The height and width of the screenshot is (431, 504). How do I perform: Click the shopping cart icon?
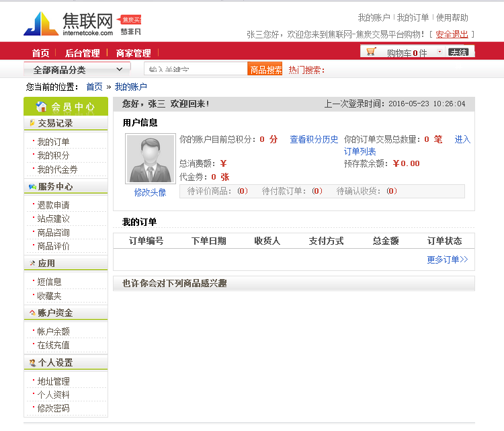tap(371, 52)
